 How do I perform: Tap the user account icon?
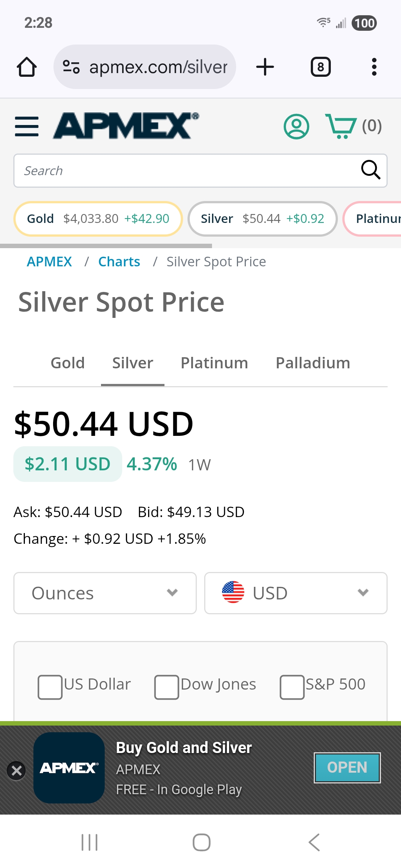(296, 126)
